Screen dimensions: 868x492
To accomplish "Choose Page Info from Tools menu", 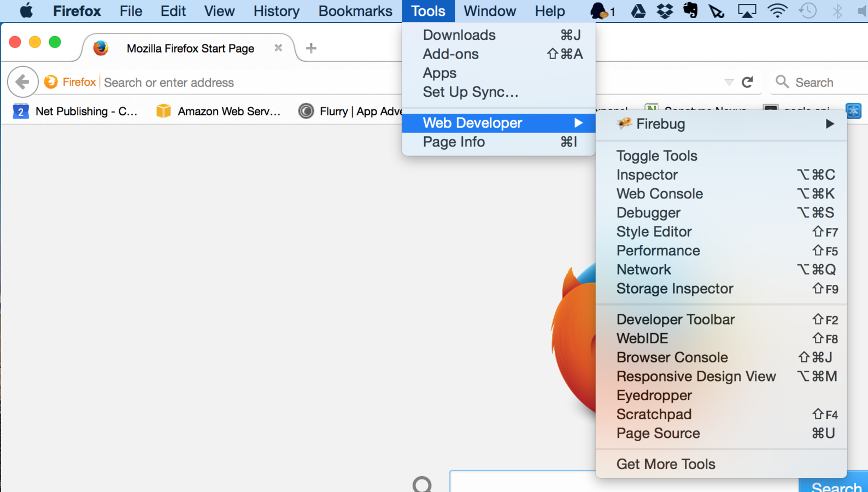I will click(498, 142).
